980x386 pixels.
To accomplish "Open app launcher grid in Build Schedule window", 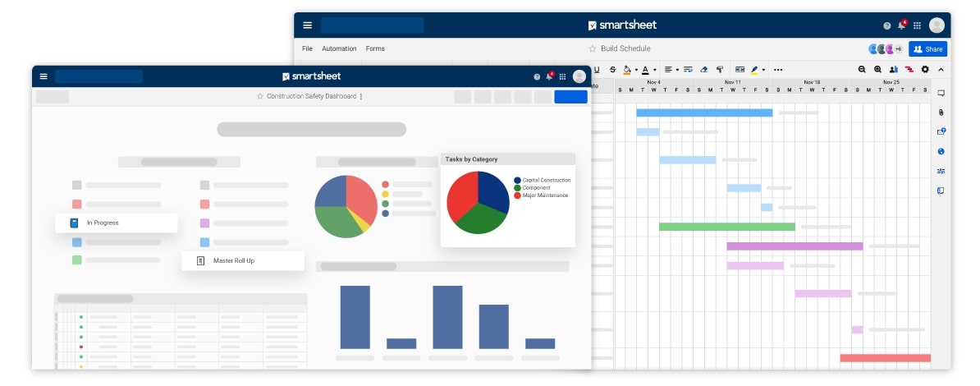I will pyautogui.click(x=917, y=25).
